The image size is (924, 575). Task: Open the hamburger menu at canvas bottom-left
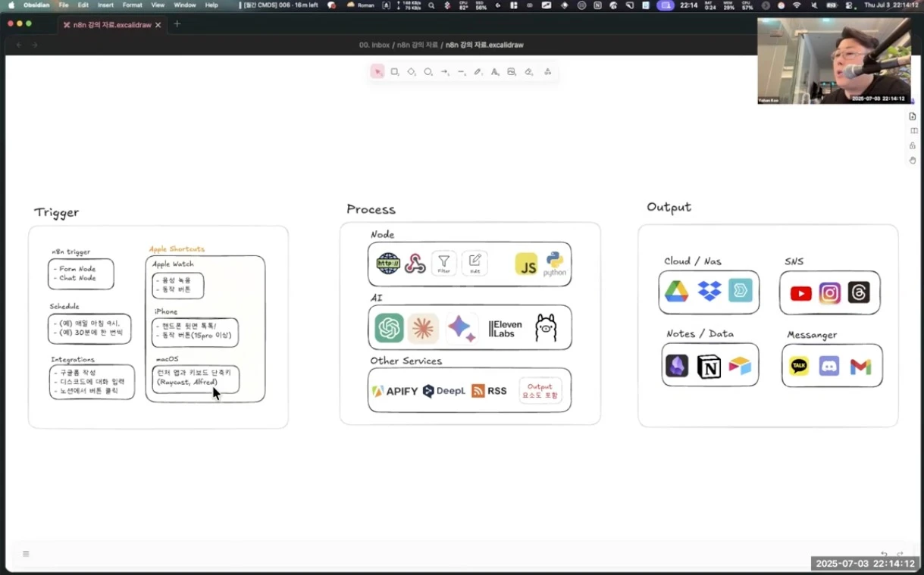pos(26,554)
